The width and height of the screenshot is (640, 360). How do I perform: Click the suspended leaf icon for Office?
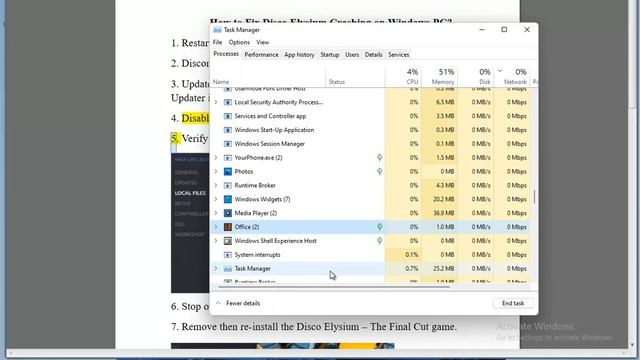coord(379,227)
